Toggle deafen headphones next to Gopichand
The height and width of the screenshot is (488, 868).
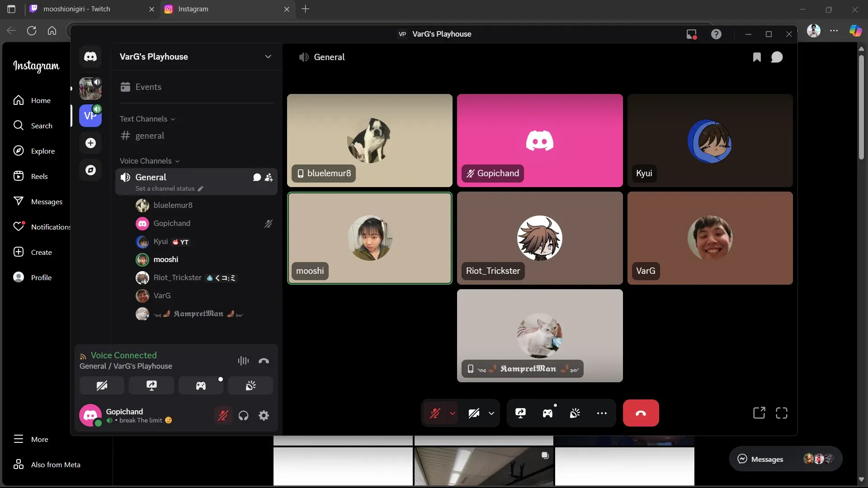pyautogui.click(x=244, y=416)
